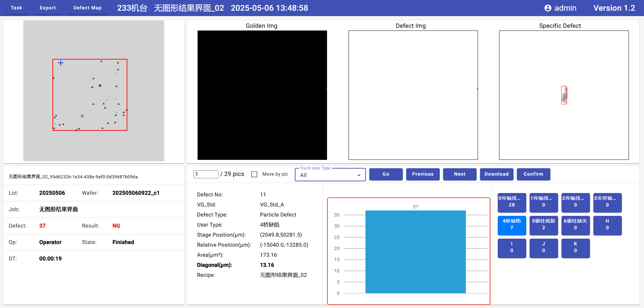The width and height of the screenshot is (644, 308).
Task: Click the dropdown arrow beside All
Action: [359, 175]
